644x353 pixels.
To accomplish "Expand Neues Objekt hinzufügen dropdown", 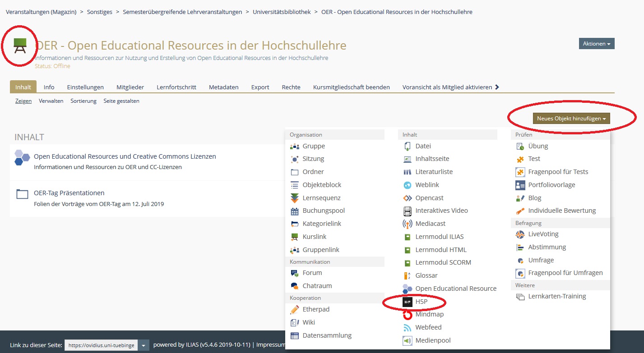I will [x=571, y=119].
